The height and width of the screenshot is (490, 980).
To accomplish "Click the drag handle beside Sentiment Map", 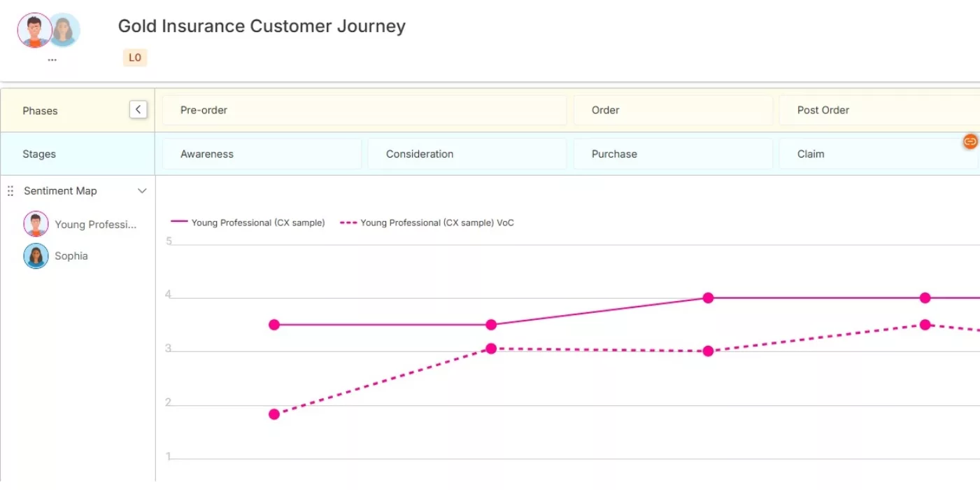I will tap(10, 191).
